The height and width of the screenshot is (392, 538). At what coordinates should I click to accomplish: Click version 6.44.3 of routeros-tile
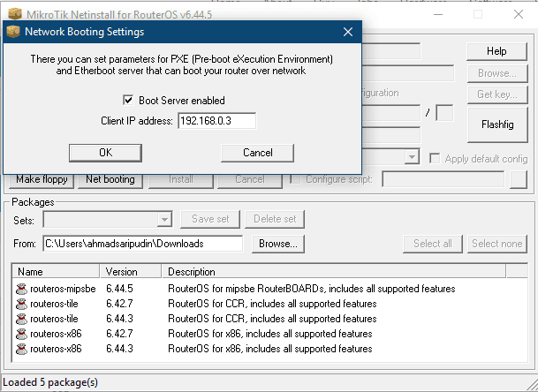(119, 319)
